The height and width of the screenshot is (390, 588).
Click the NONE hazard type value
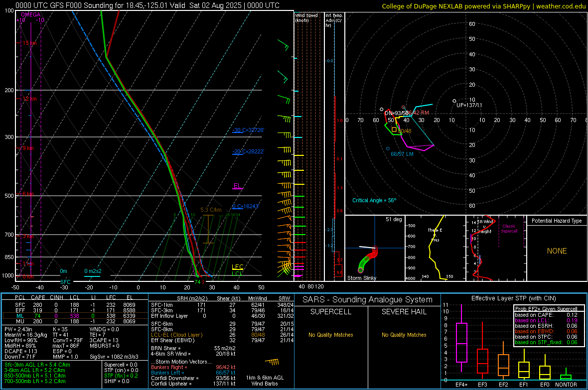557,251
